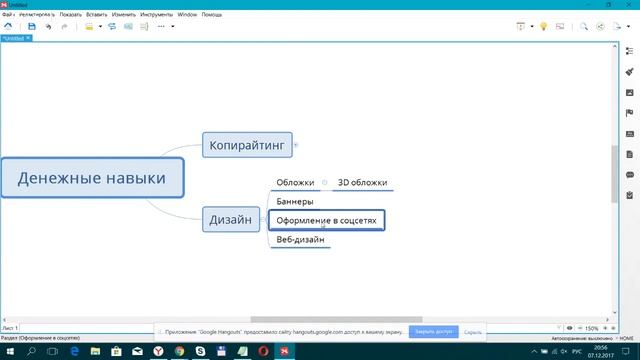Select the Обложки subtopic
Viewport: 640px width, 360px height.
pos(295,182)
